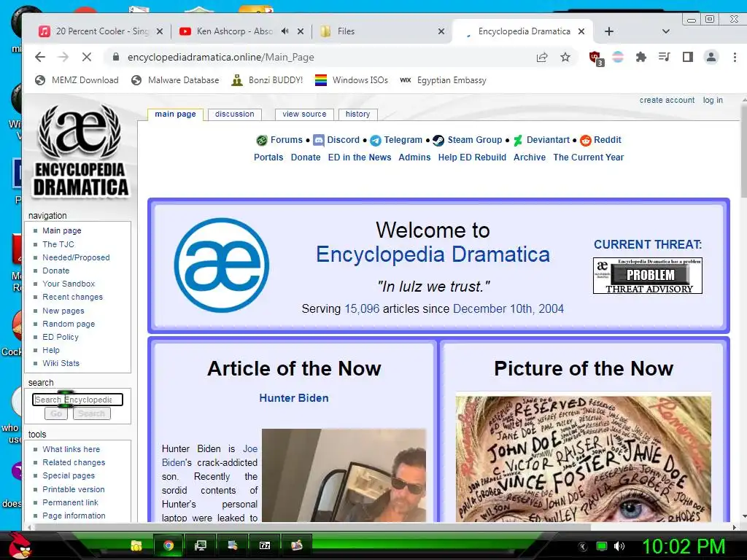Image resolution: width=747 pixels, height=560 pixels.
Task: Open the Chrome profile avatar
Action: coord(711,57)
